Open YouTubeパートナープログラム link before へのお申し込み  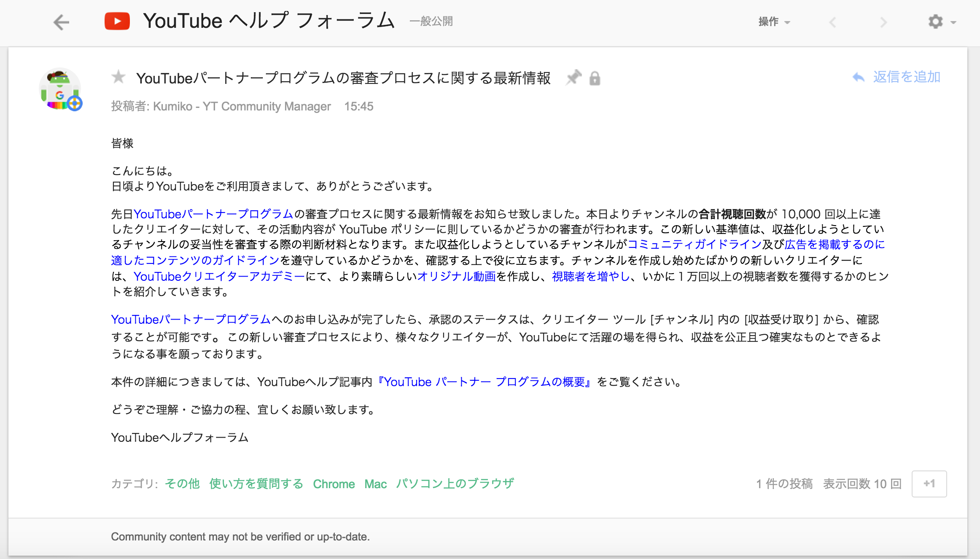(191, 320)
